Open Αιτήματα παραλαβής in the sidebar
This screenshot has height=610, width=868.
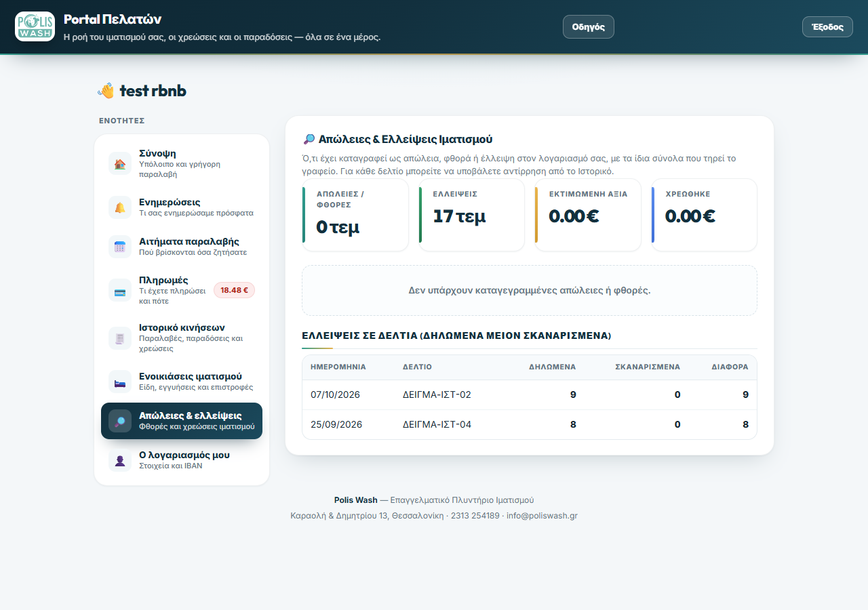182,247
